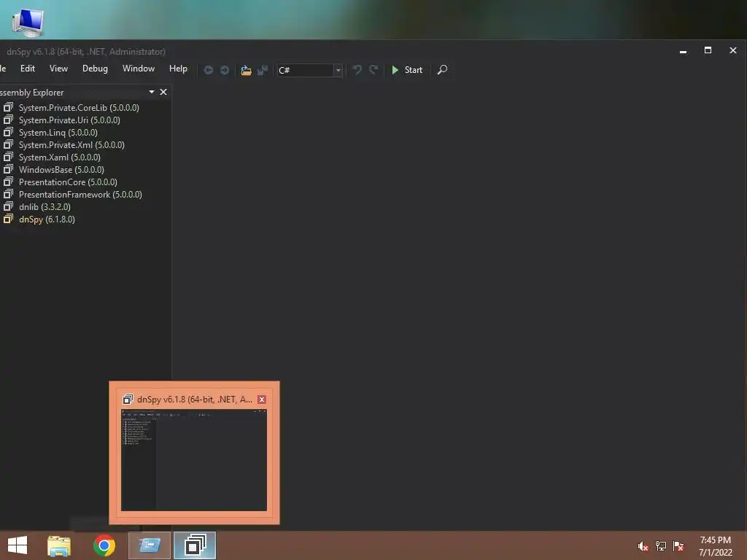This screenshot has height=560, width=747.
Task: Click the network tray icon
Action: 661,546
